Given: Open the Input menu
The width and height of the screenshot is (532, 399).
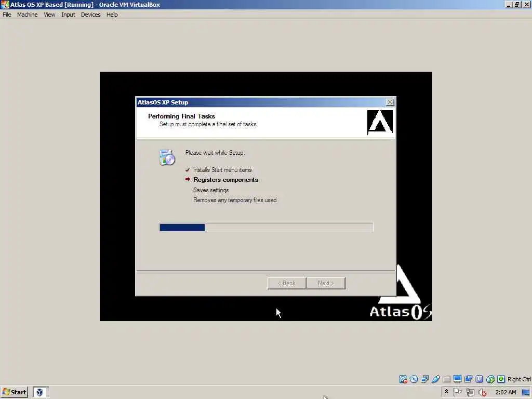Looking at the screenshot, I should click(68, 15).
